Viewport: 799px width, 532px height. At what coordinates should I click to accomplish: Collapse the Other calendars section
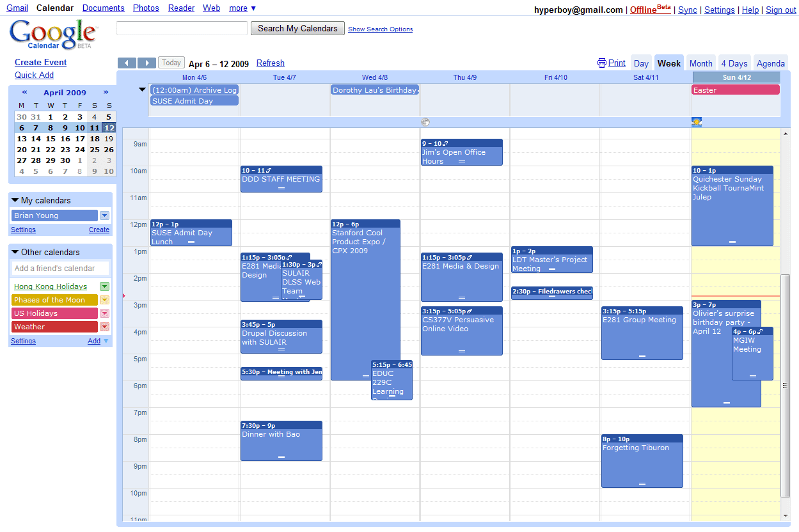[x=15, y=253]
